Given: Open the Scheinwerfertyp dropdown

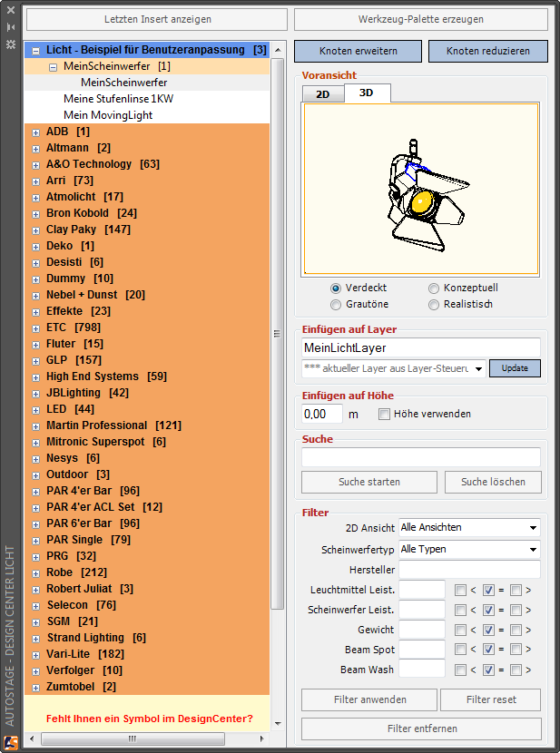Looking at the screenshot, I should click(x=469, y=549).
